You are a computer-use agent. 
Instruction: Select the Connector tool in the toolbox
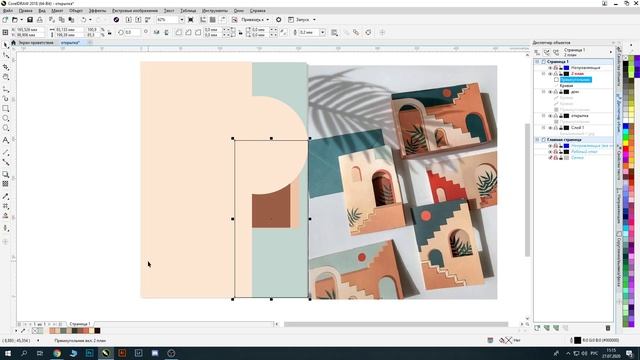pos(6,162)
